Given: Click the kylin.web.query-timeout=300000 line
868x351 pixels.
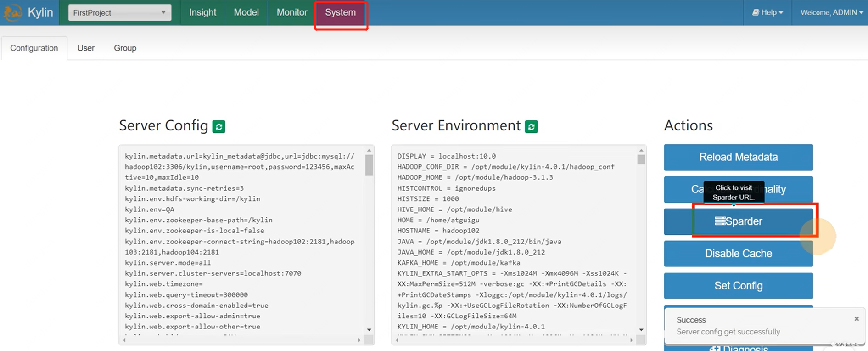Looking at the screenshot, I should [186, 295].
